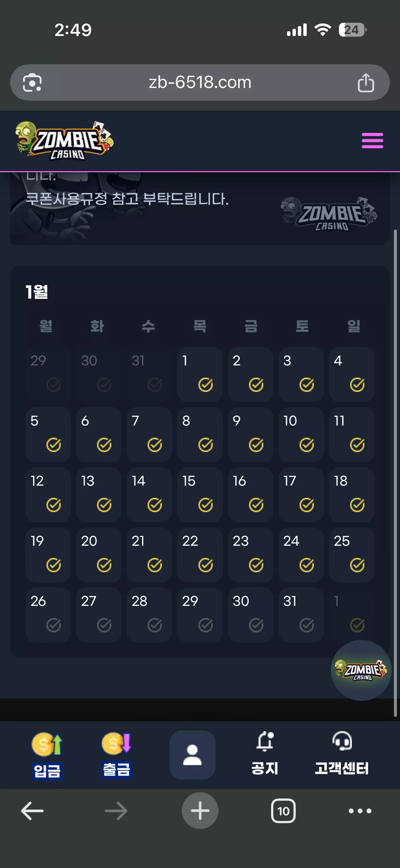Screen dimensions: 400x868
Task: Go back with browser back arrow
Action: pos(32,811)
